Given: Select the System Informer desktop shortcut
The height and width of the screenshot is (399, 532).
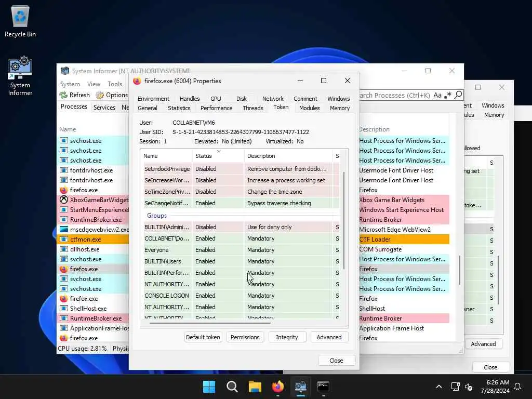Looking at the screenshot, I should (x=20, y=76).
